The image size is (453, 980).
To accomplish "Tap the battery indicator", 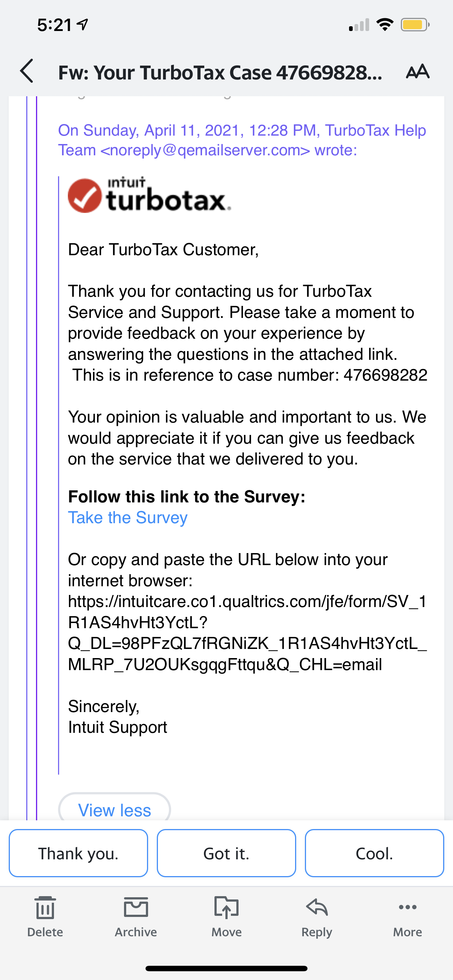I will pyautogui.click(x=415, y=24).
